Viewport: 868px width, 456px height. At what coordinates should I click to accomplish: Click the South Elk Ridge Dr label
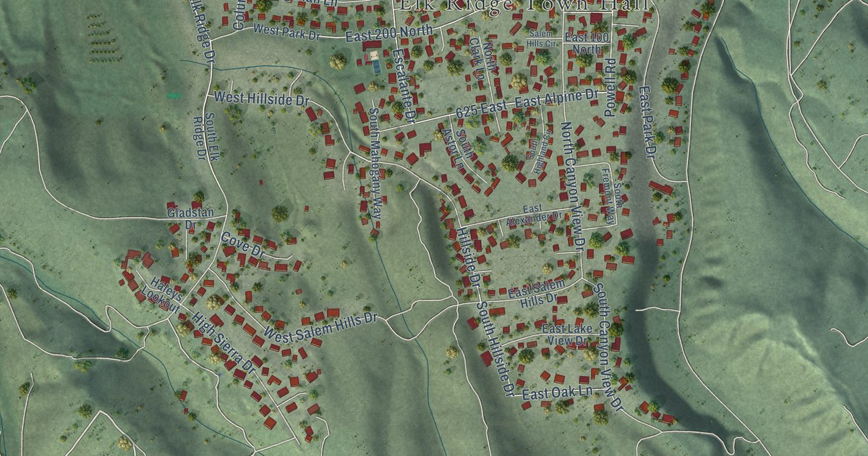click(205, 136)
